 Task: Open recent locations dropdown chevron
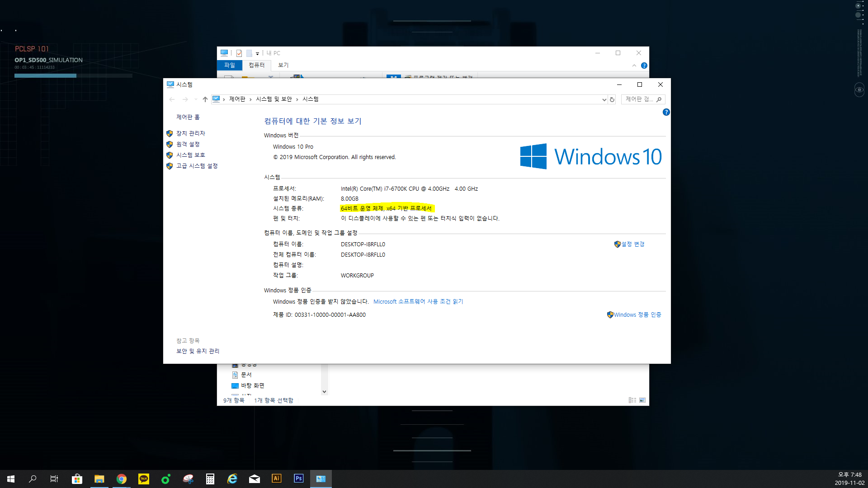click(x=196, y=99)
